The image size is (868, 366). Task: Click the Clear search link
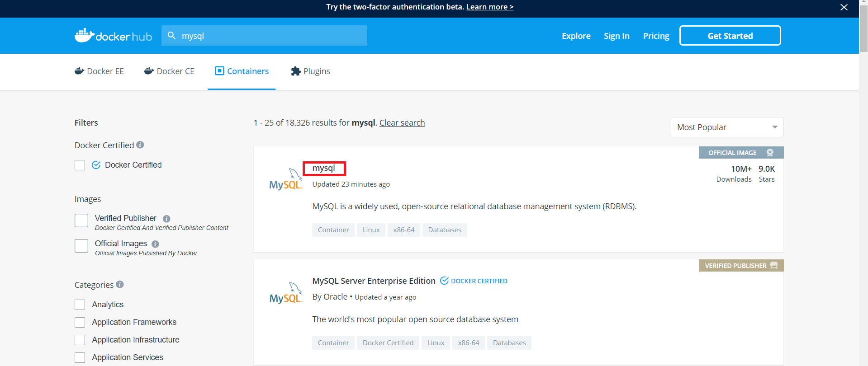click(x=402, y=122)
